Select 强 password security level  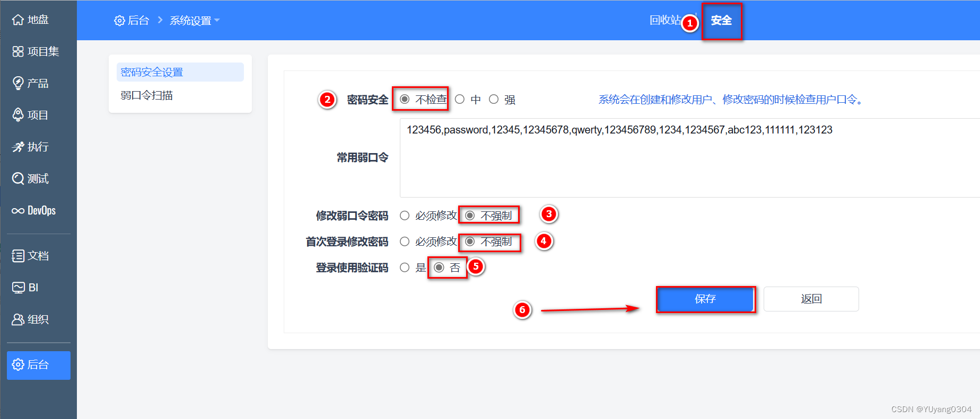click(494, 99)
